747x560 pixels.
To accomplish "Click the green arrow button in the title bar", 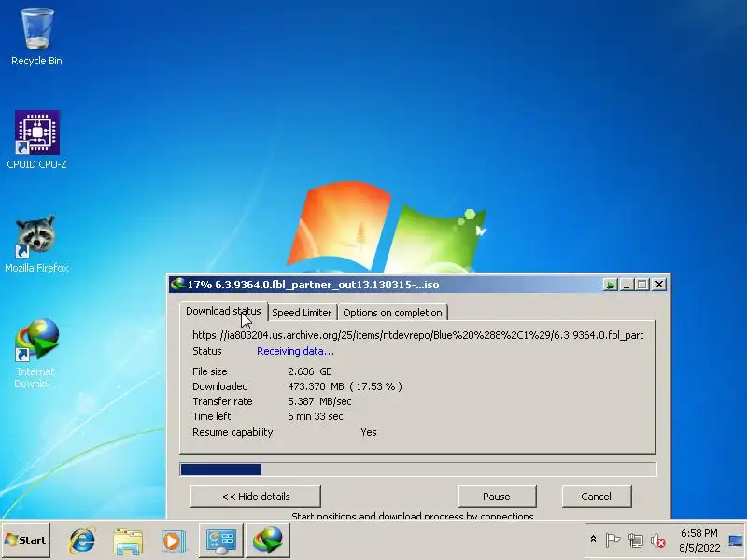I will tap(610, 285).
